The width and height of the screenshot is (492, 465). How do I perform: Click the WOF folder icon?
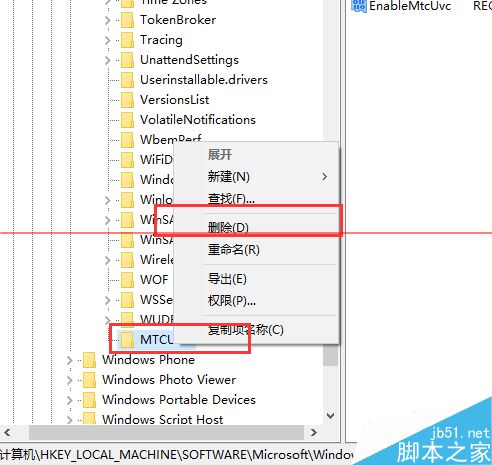click(x=127, y=280)
